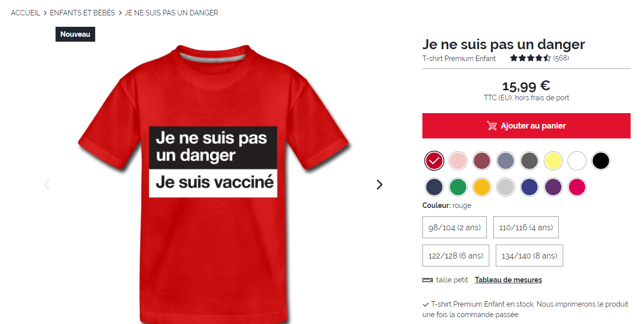Choose the purple color swatch

553,187
